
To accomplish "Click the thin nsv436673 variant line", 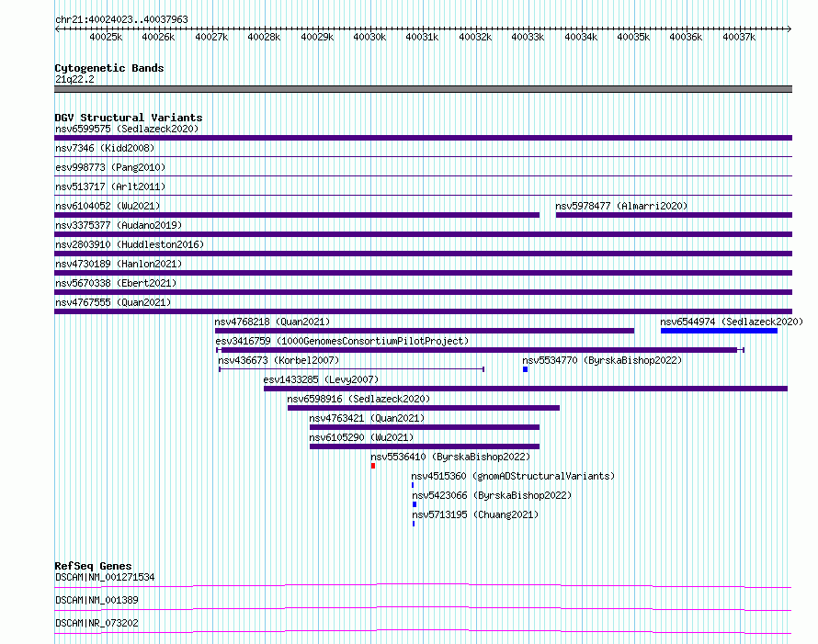I will click(352, 369).
